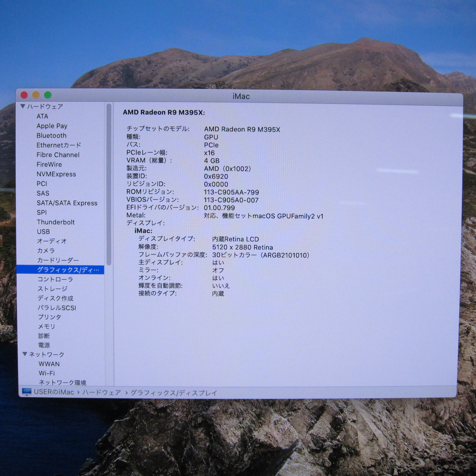Screen dimensions: 476x476
Task: Open the オーディオ audio entry
Action: [52, 241]
